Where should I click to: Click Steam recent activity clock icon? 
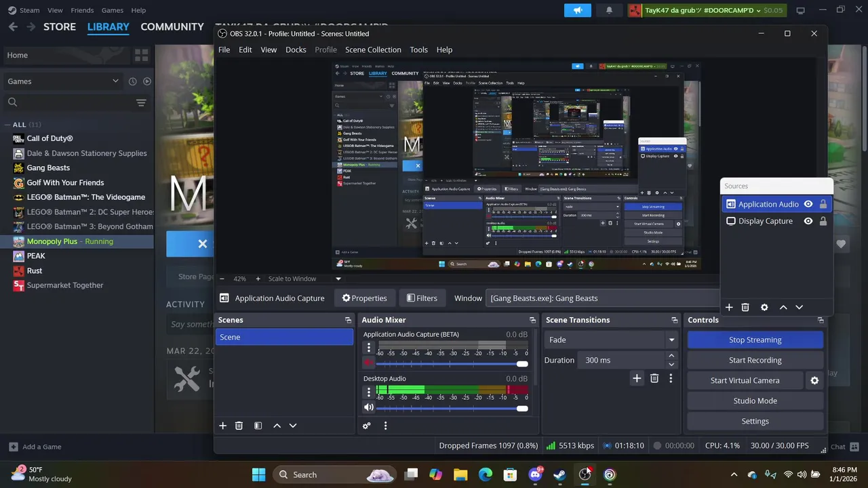coord(133,81)
